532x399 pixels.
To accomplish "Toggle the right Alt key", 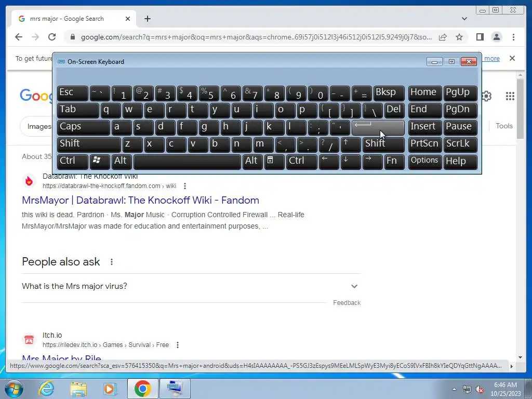I will [252, 162].
